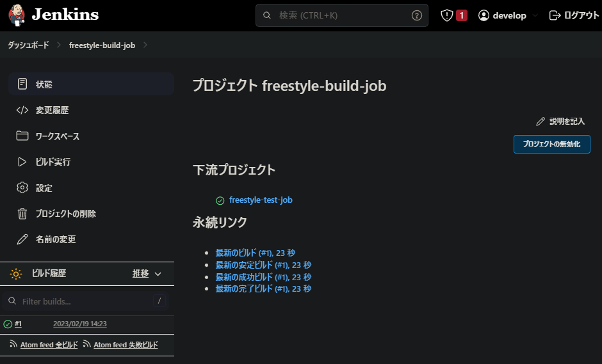Screen dimensions: 602x364
Task: Click the green success icon for build #1
Action: (x=8, y=324)
